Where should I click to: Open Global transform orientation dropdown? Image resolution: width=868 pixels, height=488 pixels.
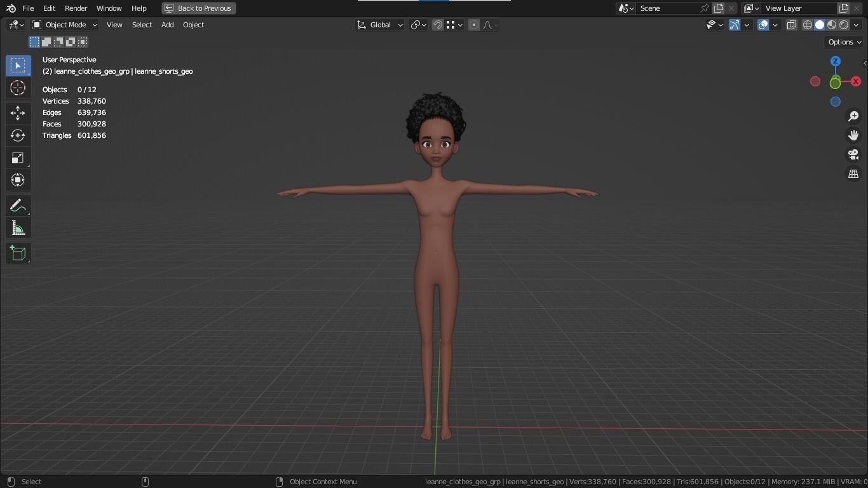click(379, 25)
